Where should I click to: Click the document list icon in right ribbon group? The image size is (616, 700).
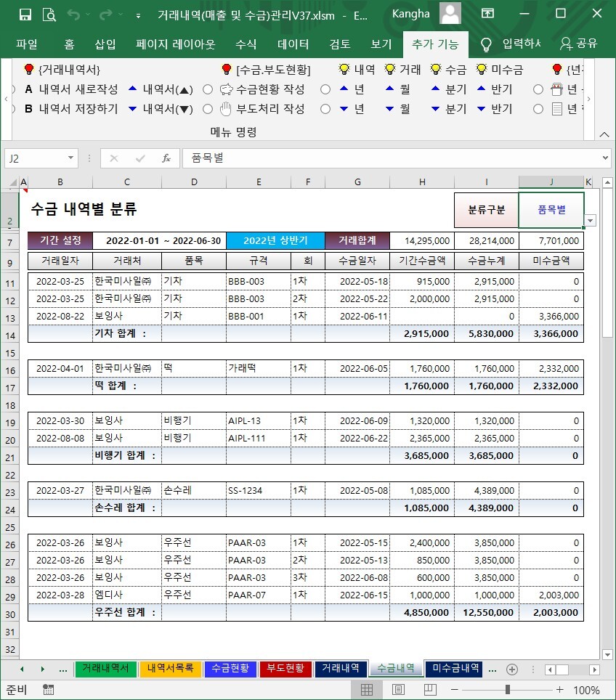coord(556,109)
